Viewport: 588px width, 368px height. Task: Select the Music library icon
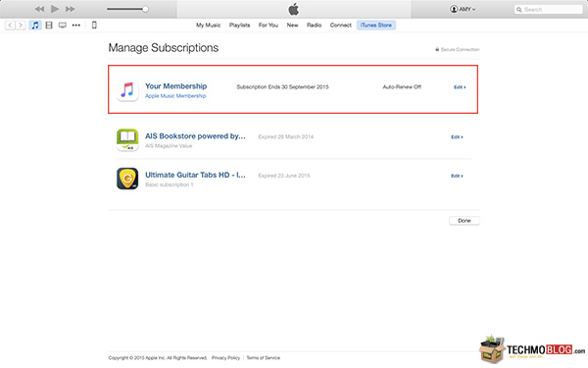point(35,26)
